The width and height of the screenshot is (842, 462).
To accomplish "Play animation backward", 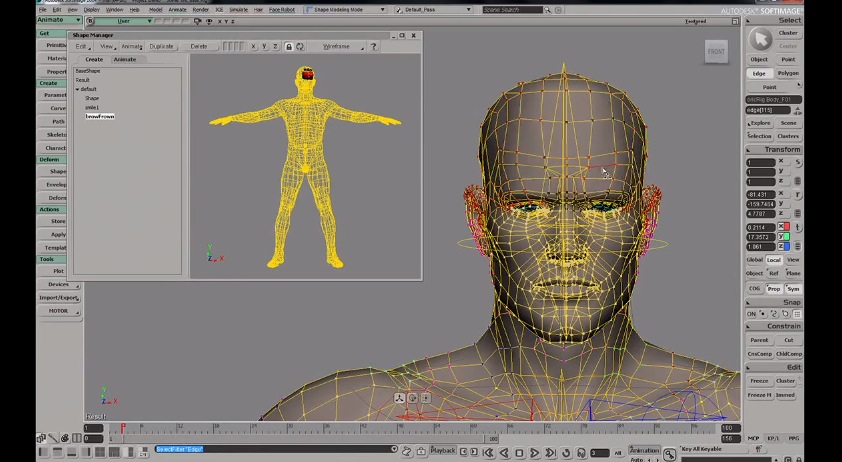I will pos(504,453).
